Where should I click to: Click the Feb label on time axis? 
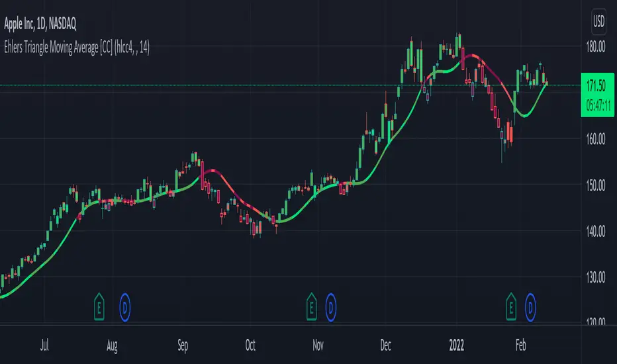tap(521, 345)
